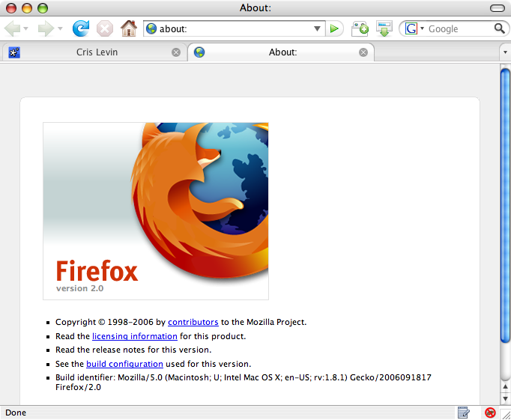This screenshot has width=511, height=420.
Task: Click the green Go arrow button
Action: [334, 28]
